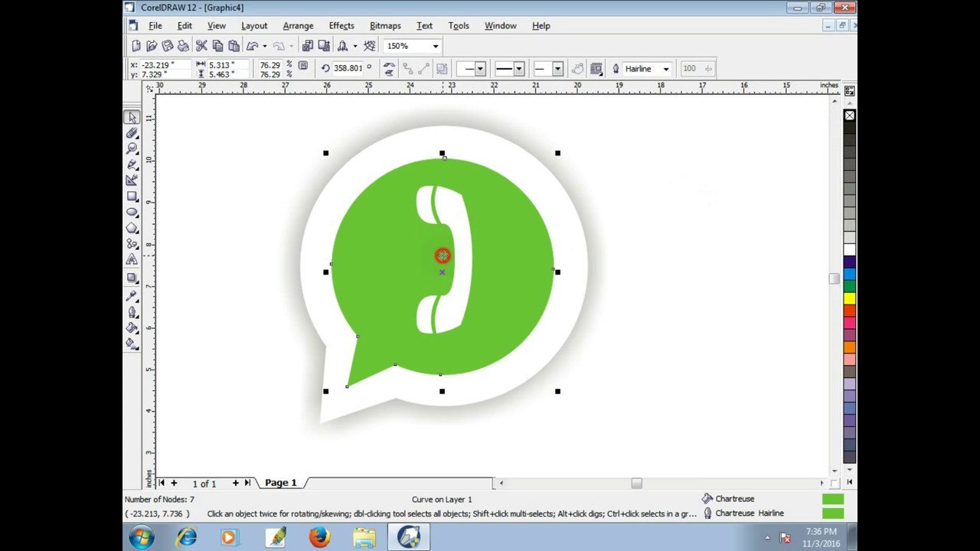Toggle Auto-Close Curve button

click(578, 69)
